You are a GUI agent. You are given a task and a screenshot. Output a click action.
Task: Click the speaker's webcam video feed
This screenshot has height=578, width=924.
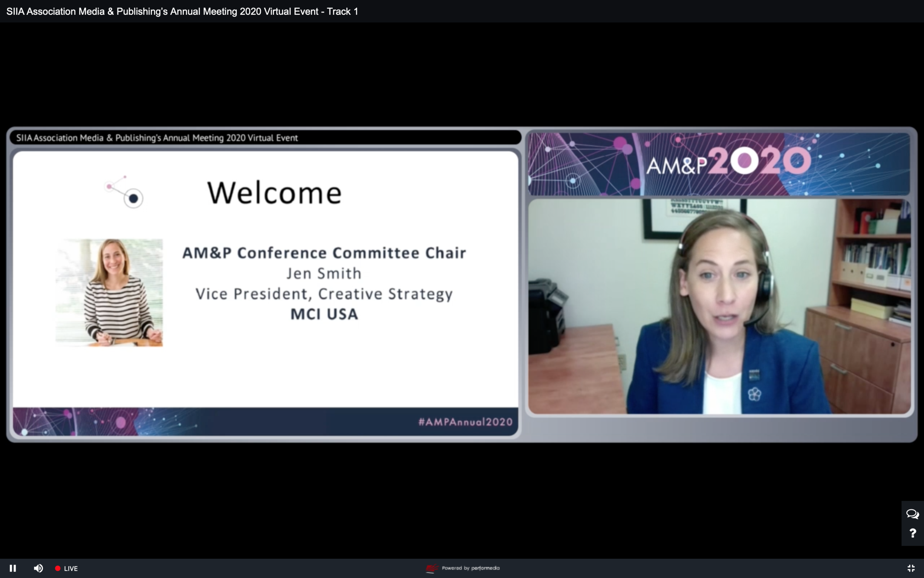click(x=719, y=306)
